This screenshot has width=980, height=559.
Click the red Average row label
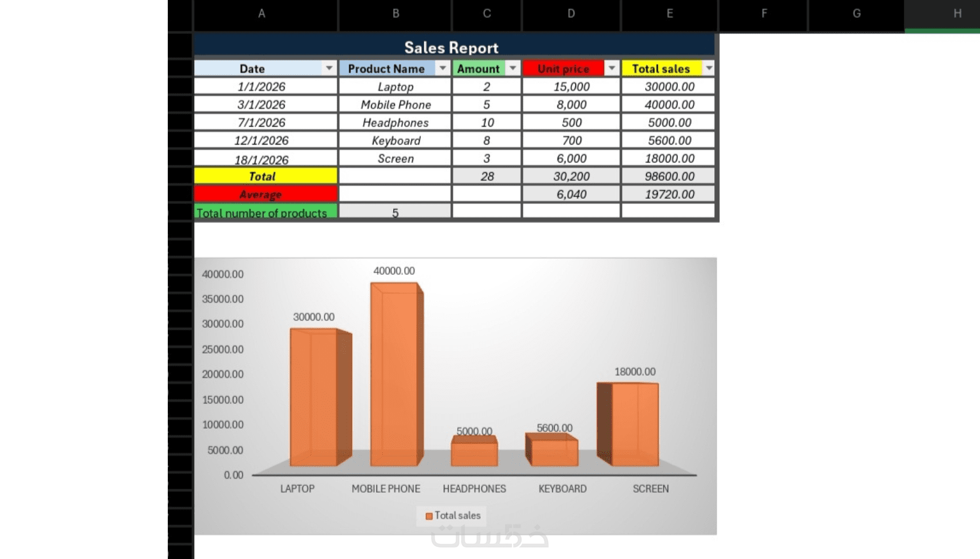click(x=265, y=194)
